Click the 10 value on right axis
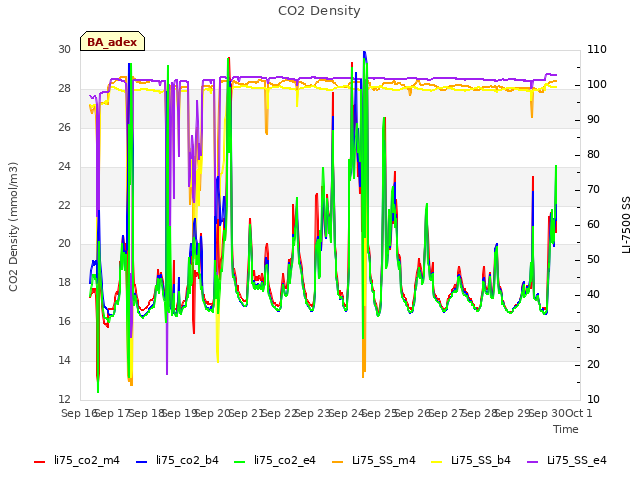Screen dimensions: 640x480 (593, 399)
